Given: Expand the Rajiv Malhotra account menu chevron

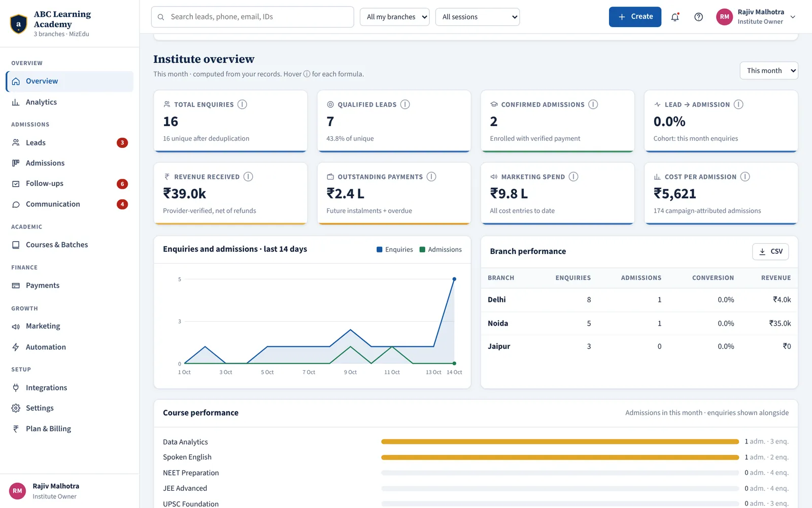Looking at the screenshot, I should click(793, 17).
